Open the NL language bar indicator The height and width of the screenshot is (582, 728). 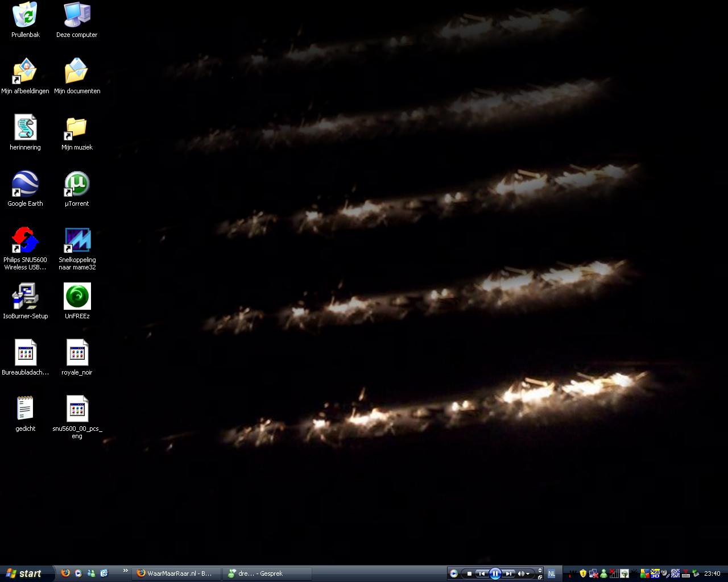[x=551, y=573]
